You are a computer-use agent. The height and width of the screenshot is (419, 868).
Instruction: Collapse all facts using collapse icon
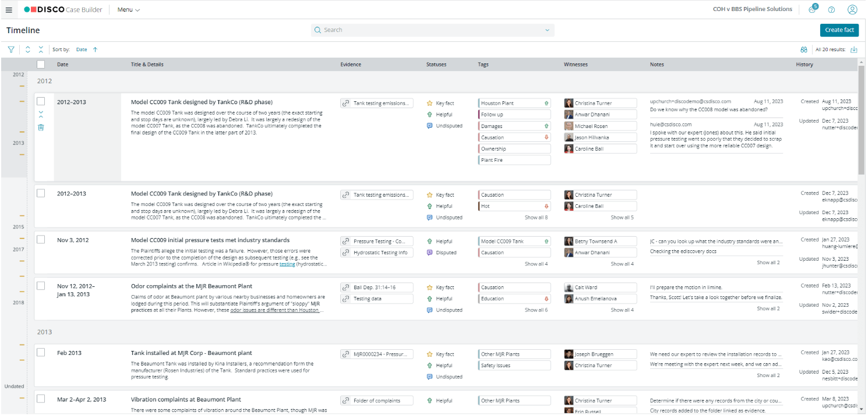point(40,49)
